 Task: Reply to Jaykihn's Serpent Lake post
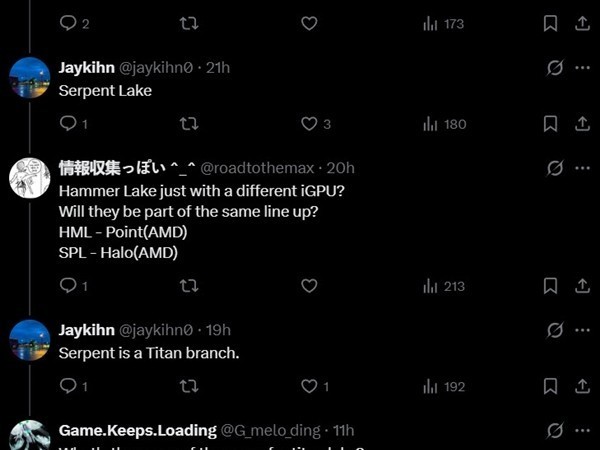tap(68, 124)
